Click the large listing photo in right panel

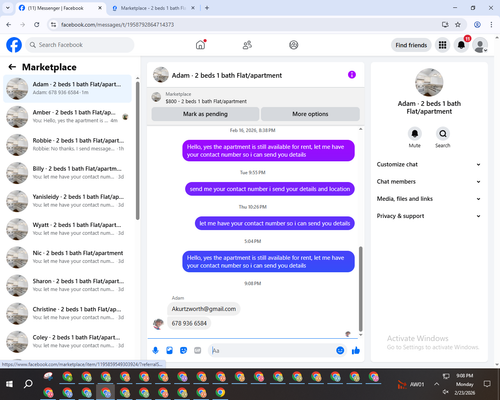(429, 82)
